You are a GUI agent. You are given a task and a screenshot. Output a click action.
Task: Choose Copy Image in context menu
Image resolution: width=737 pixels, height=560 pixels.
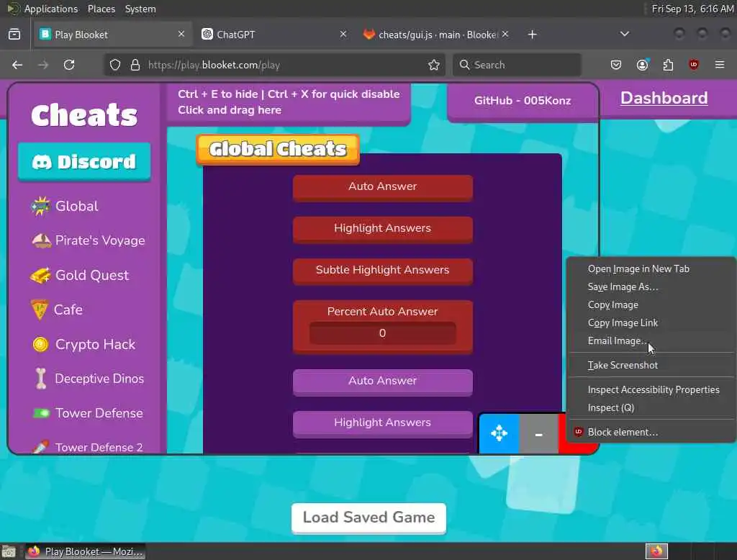point(651,304)
